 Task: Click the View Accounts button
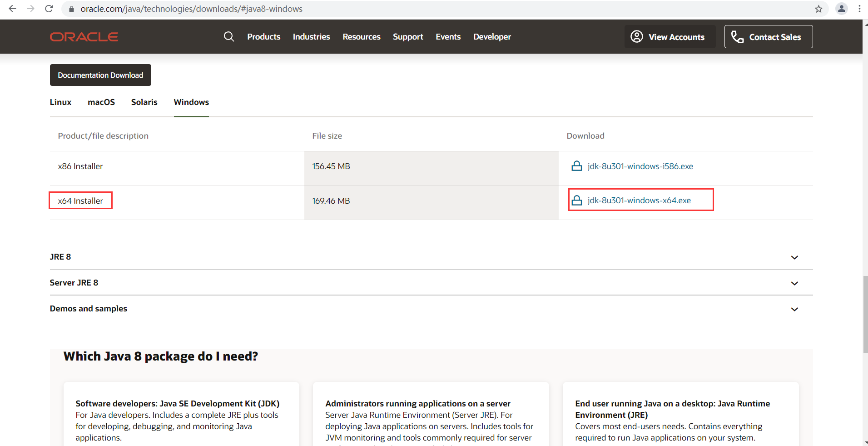[x=670, y=36]
